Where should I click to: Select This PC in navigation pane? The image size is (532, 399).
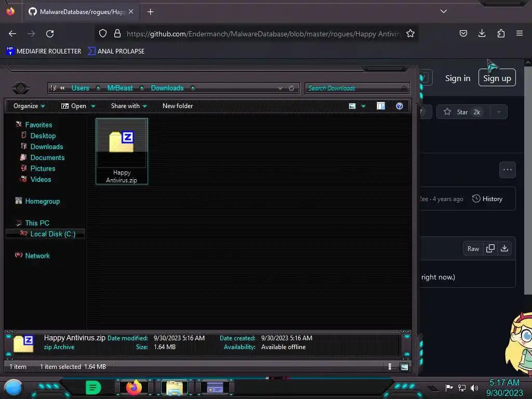tap(37, 223)
